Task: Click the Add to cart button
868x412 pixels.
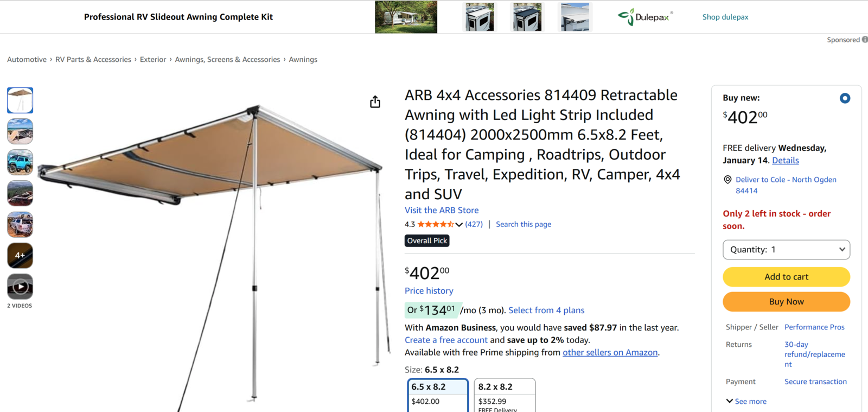Action: click(x=786, y=277)
